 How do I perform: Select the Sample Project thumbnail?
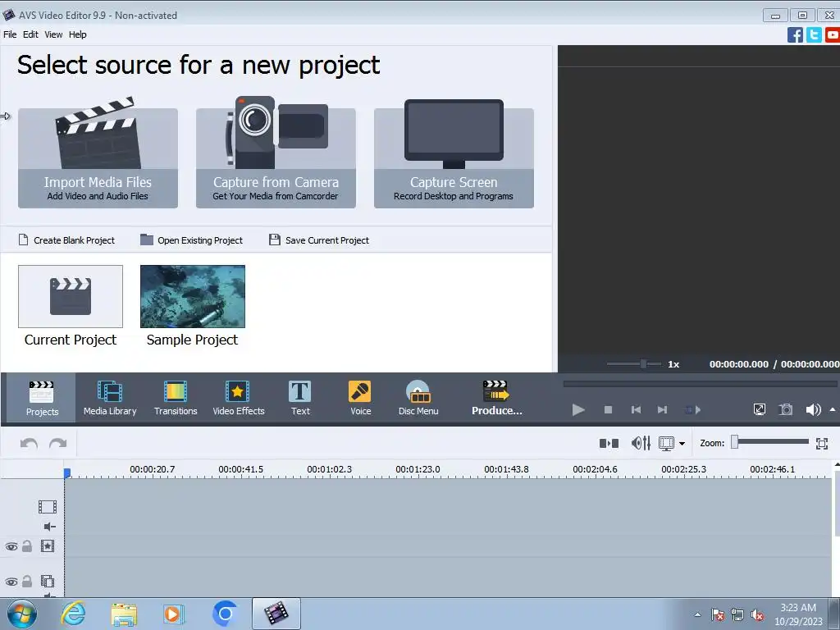tap(192, 296)
